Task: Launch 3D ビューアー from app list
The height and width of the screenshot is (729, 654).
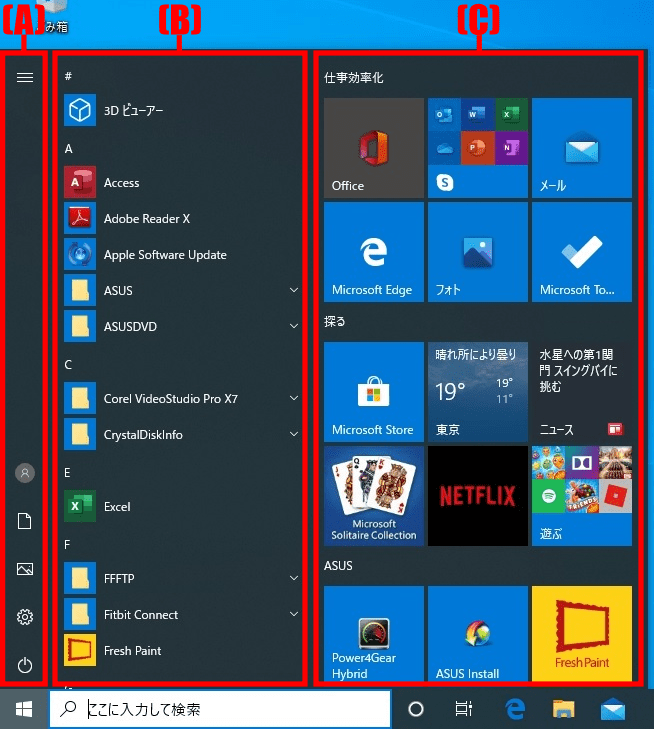Action: click(x=180, y=110)
